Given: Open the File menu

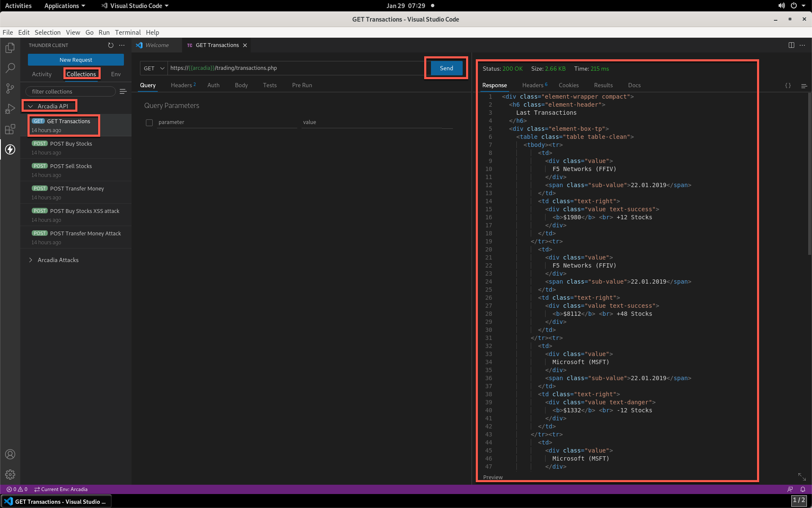Looking at the screenshot, I should (x=8, y=33).
